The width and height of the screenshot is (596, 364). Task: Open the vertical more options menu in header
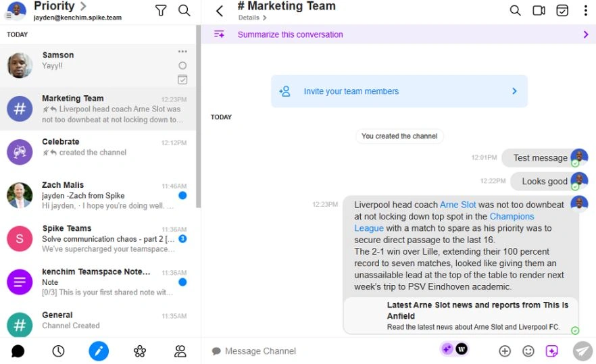coord(585,10)
